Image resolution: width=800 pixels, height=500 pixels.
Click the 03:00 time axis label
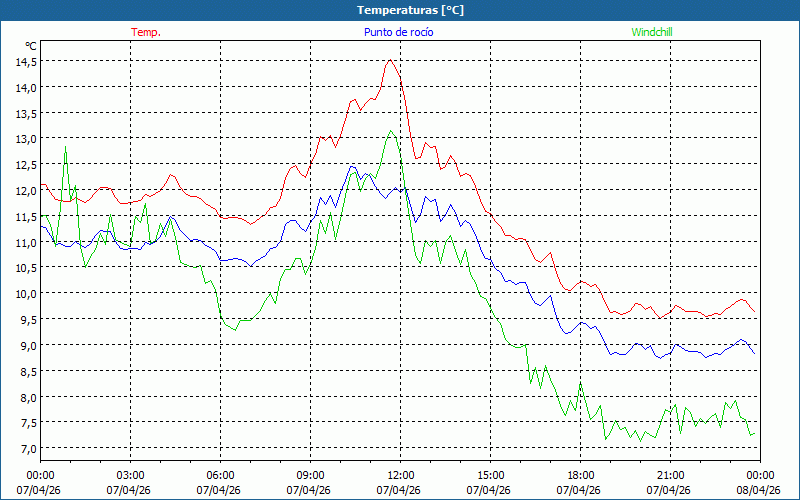130,474
